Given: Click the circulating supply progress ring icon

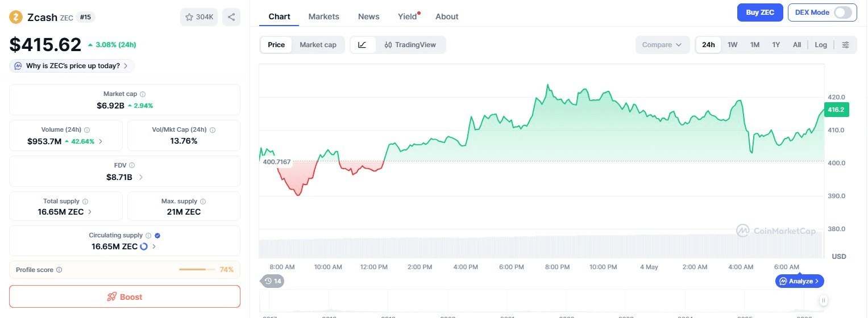Looking at the screenshot, I should [x=144, y=246].
